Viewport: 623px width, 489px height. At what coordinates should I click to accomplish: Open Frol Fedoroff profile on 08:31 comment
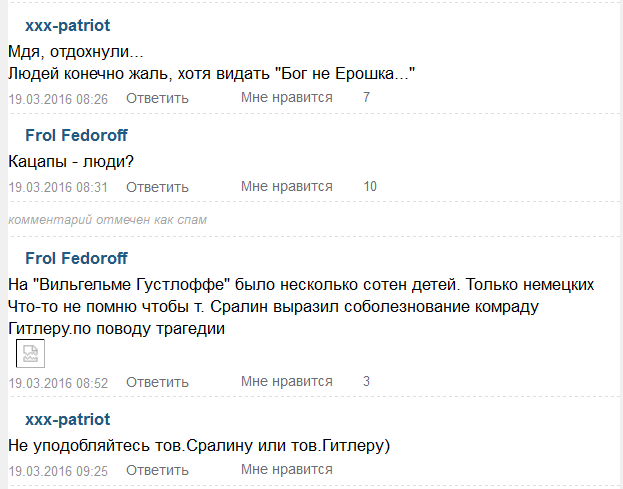click(x=76, y=135)
